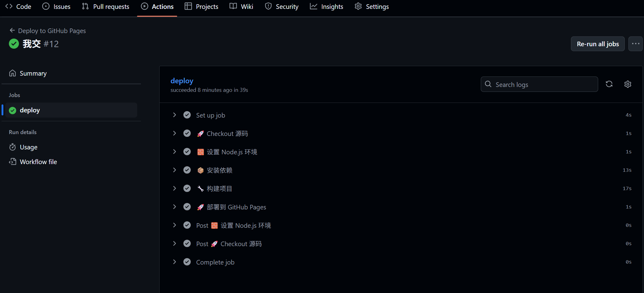This screenshot has width=644, height=293.
Task: Open Usage under Run details
Action: pos(28,147)
